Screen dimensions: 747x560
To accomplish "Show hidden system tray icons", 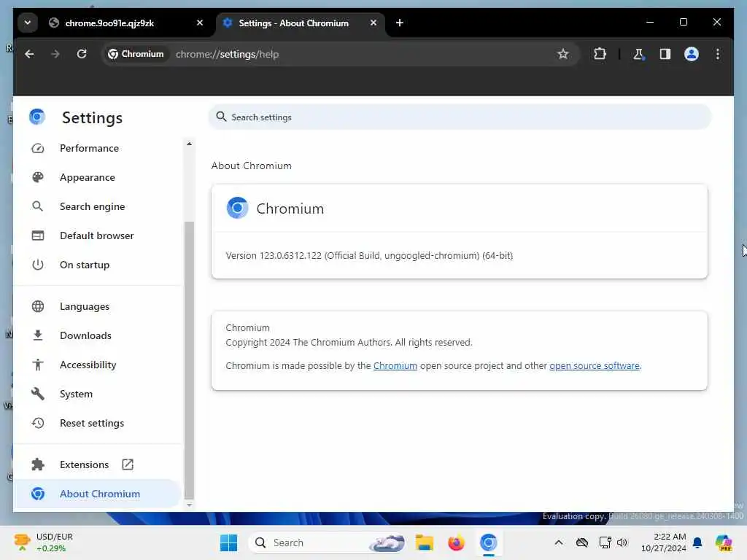I will (559, 542).
